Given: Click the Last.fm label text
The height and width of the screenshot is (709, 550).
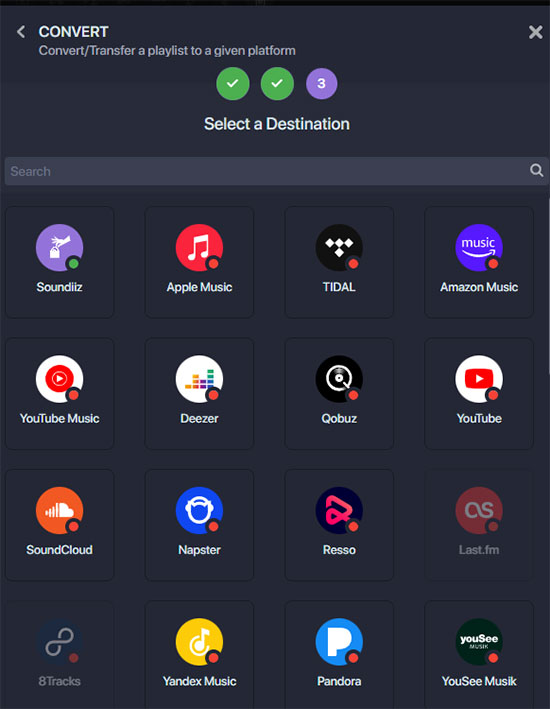Looking at the screenshot, I should [479, 550].
